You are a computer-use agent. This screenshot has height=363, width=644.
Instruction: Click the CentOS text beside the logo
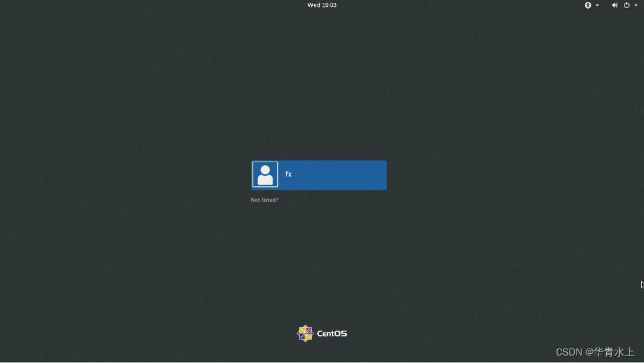coord(331,333)
